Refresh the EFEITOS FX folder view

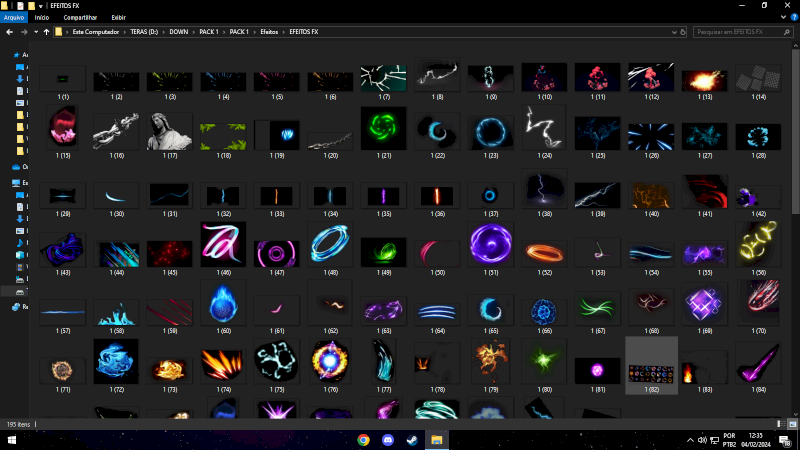pos(681,32)
